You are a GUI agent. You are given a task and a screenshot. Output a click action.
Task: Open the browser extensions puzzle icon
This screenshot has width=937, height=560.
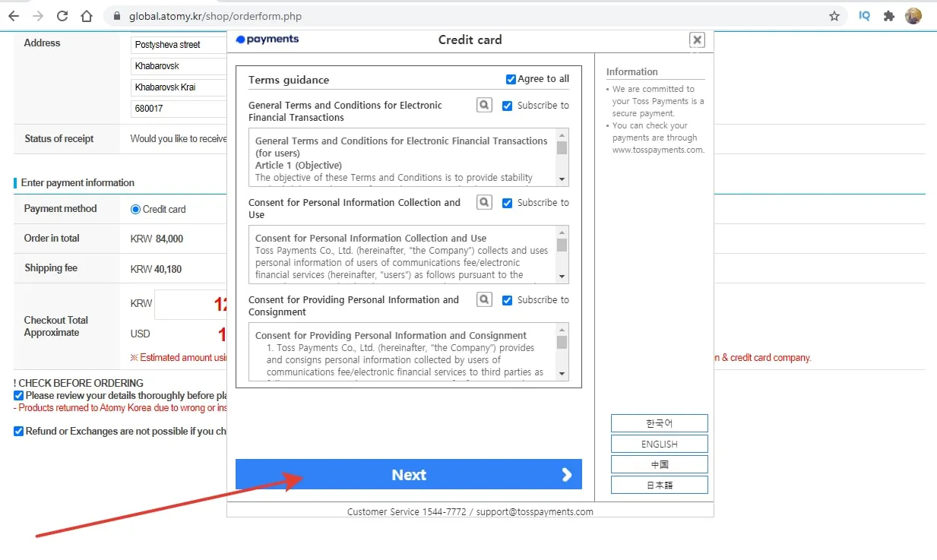[888, 16]
